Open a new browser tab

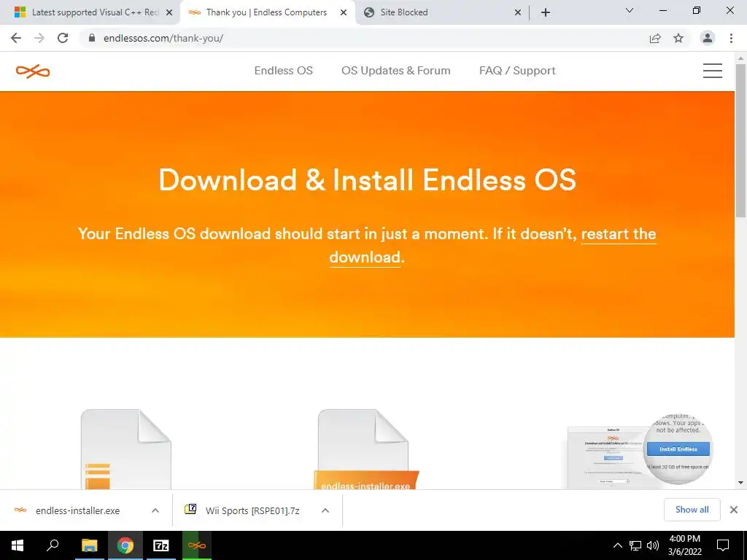click(x=546, y=12)
